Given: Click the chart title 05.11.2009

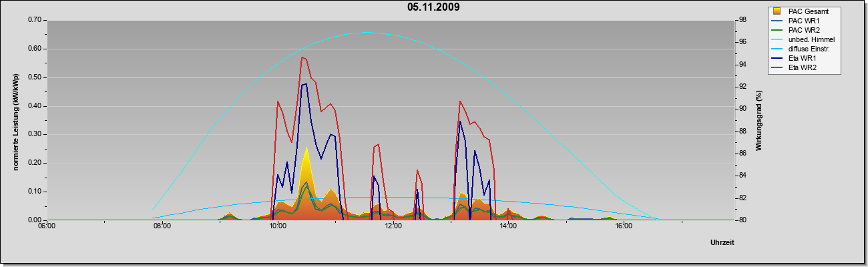Looking at the screenshot, I should 433,7.
